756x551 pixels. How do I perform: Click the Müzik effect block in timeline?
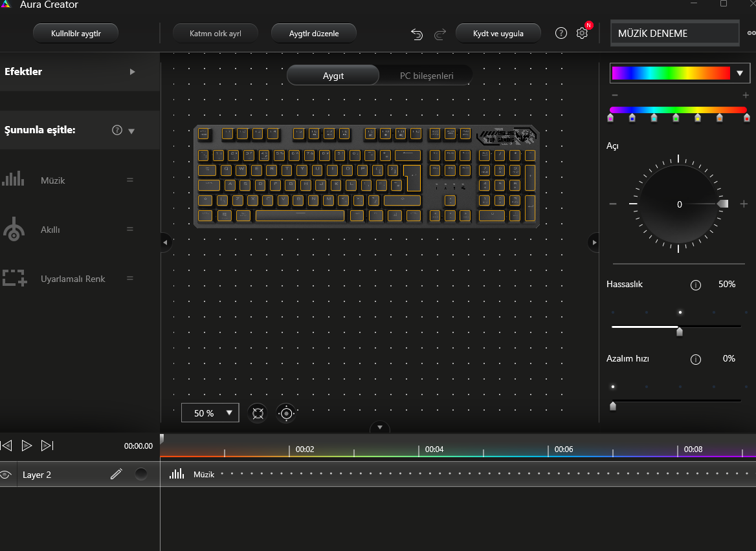(x=458, y=474)
